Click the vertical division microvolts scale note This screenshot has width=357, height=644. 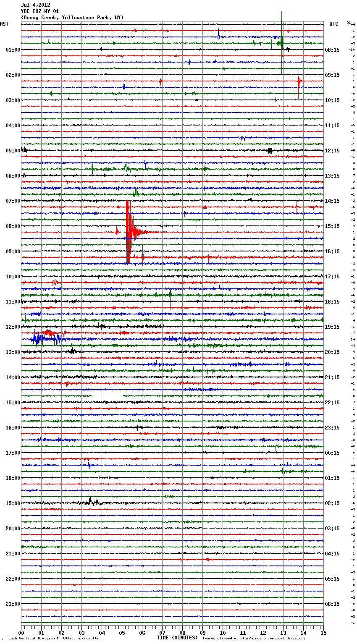pyautogui.click(x=53, y=638)
